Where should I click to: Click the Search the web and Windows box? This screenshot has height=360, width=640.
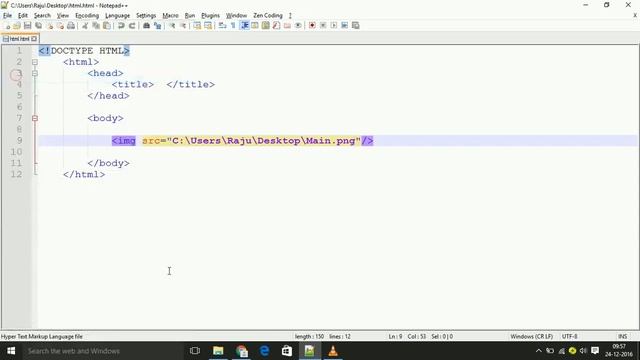click(x=102, y=351)
